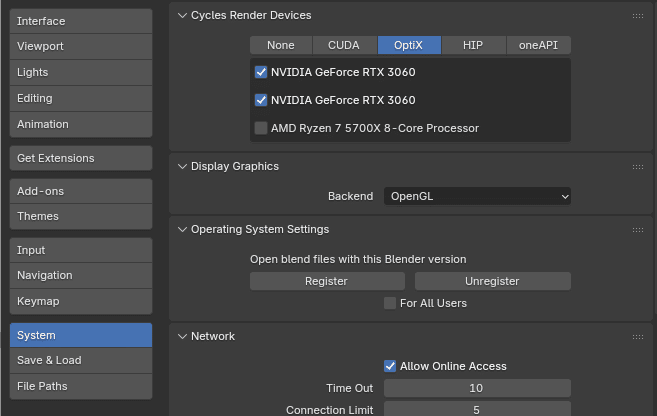The width and height of the screenshot is (657, 416).
Task: Click the Display Graphics panel grip handle
Action: tap(637, 167)
